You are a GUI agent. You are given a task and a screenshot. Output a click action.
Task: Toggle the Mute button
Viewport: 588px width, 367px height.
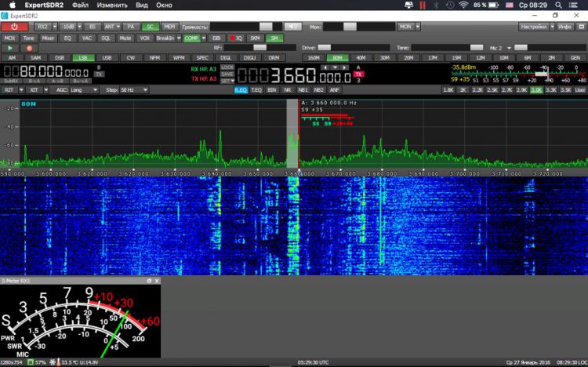[125, 38]
